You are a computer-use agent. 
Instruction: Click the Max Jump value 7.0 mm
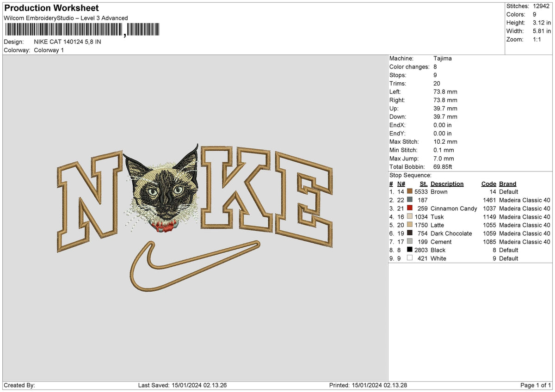(x=444, y=158)
